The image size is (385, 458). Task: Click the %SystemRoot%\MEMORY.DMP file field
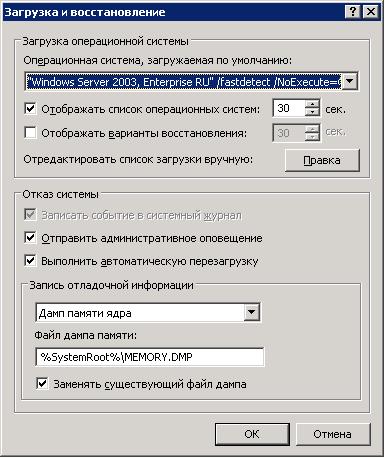[150, 357]
